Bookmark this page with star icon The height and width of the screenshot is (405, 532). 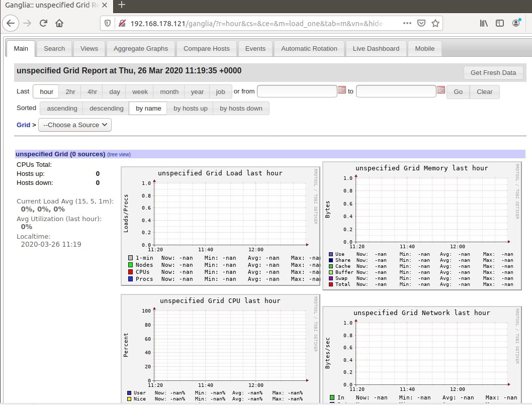point(435,23)
